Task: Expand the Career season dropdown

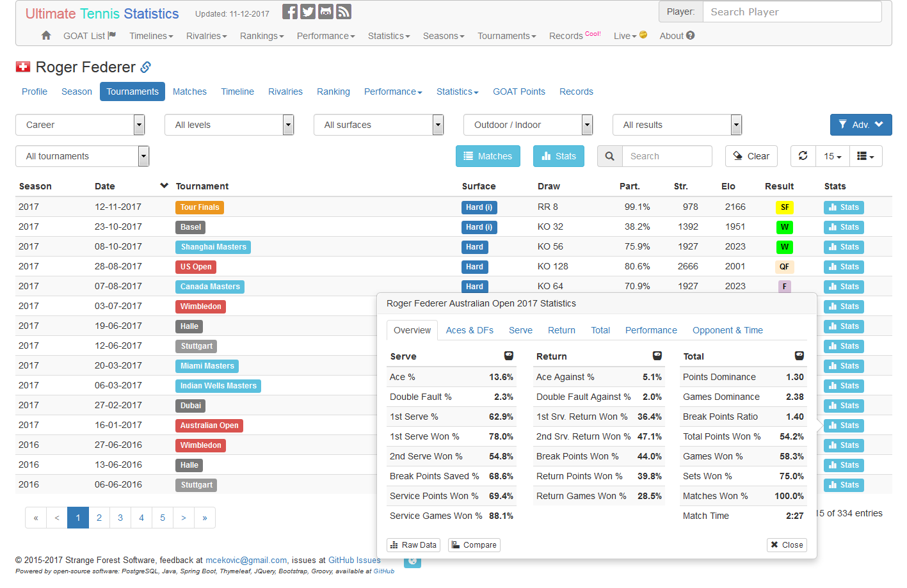Action: 80,125
